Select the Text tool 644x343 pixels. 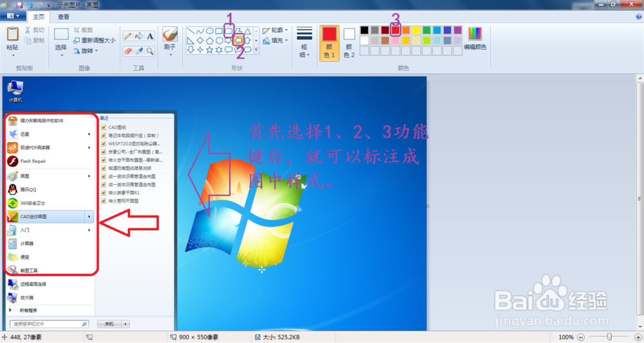coord(150,36)
